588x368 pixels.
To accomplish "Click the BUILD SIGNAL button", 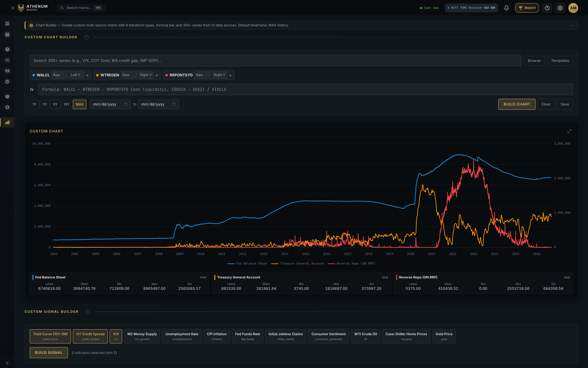I will tap(49, 353).
